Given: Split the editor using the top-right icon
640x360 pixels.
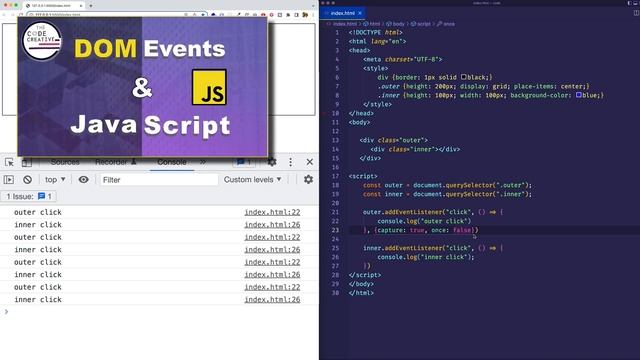Looking at the screenshot, I should click(636, 13).
